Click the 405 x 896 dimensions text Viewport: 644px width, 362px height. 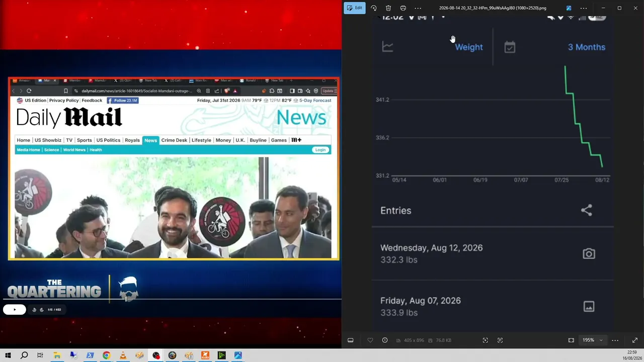414,340
